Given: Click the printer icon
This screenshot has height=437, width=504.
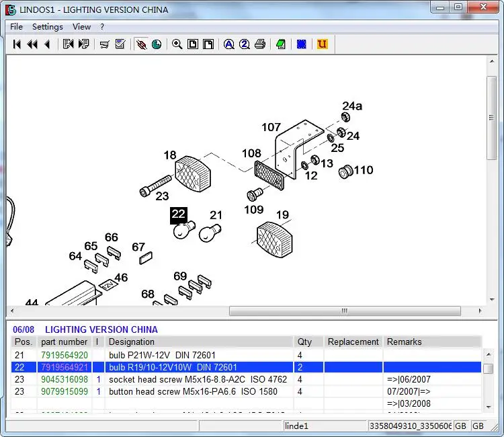Looking at the screenshot, I should (260, 44).
